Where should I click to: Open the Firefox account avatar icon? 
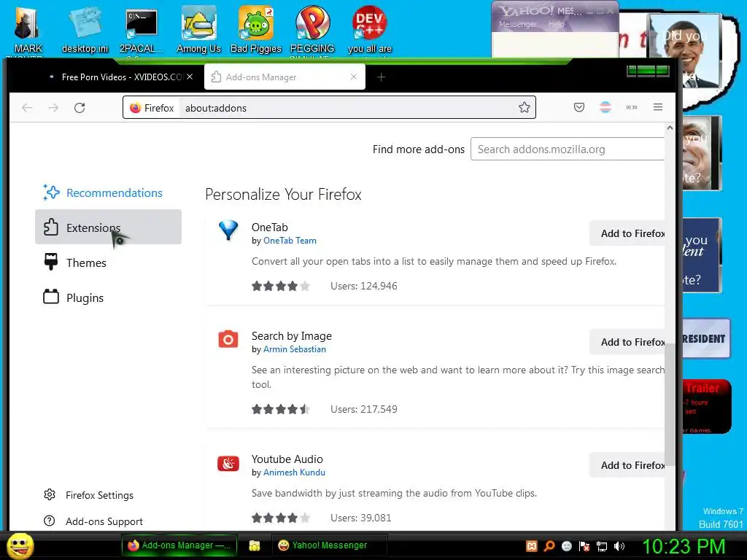click(x=605, y=107)
